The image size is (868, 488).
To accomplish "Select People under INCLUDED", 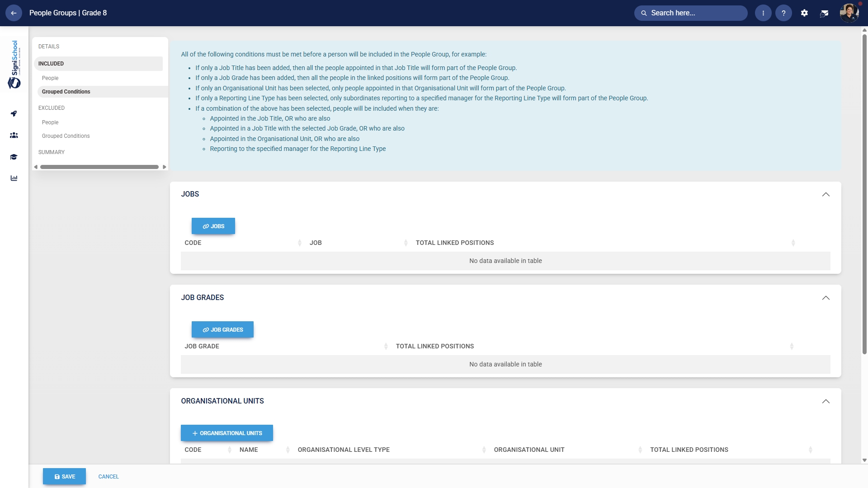I will click(50, 78).
